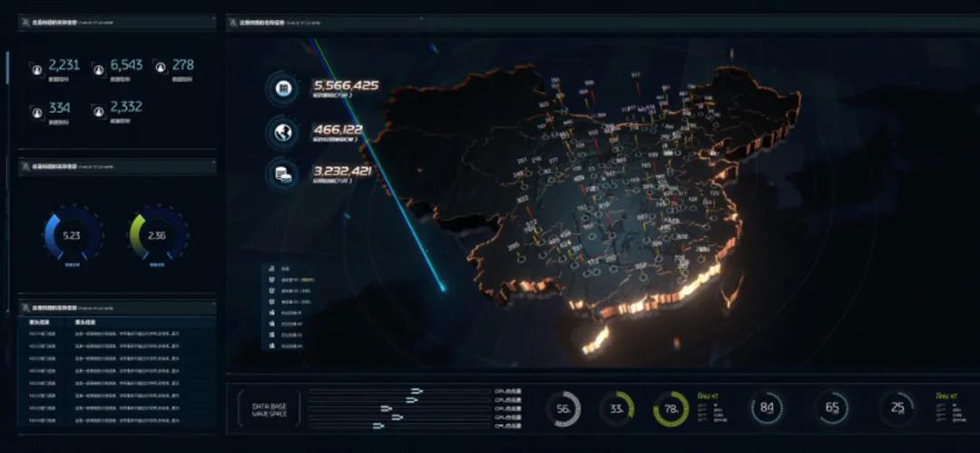The height and width of the screenshot is (453, 980).
Task: Click the green heading beside the 78 donut
Action: [x=708, y=396]
